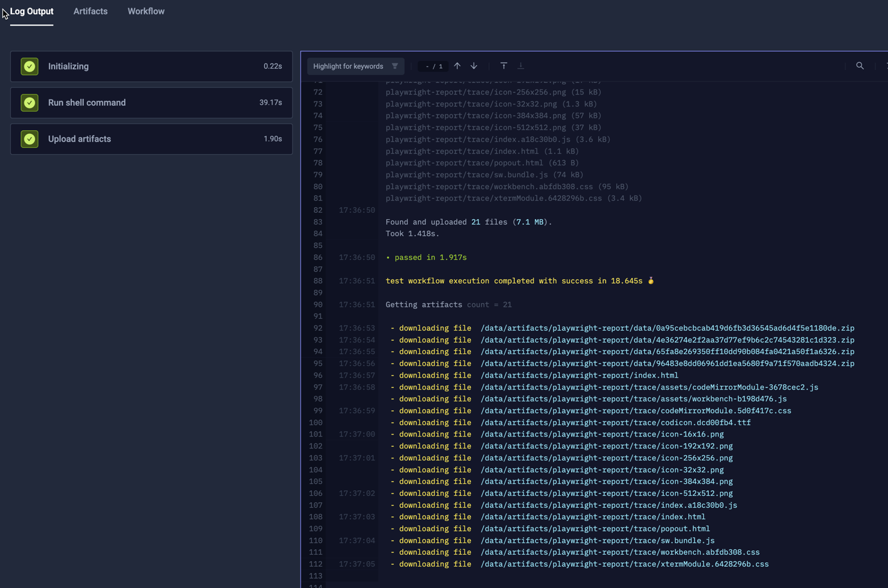Click the success checkmark for Initializing step

(29, 66)
